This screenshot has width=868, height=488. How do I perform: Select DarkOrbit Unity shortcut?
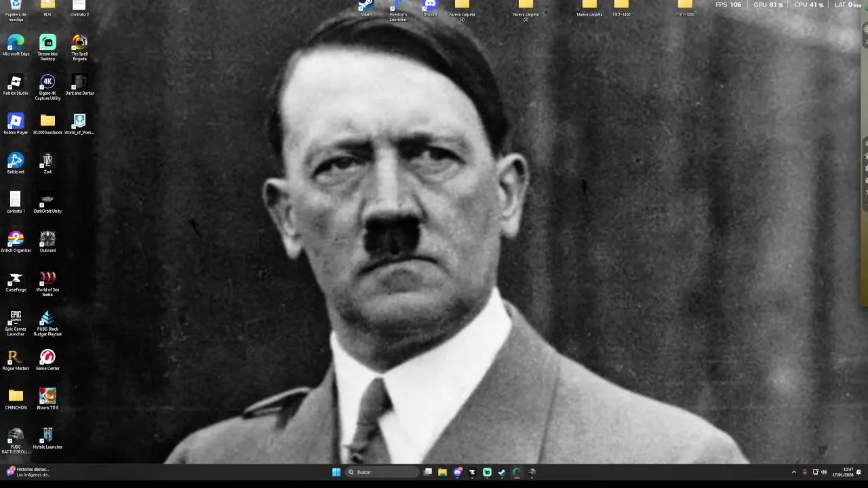click(x=47, y=203)
